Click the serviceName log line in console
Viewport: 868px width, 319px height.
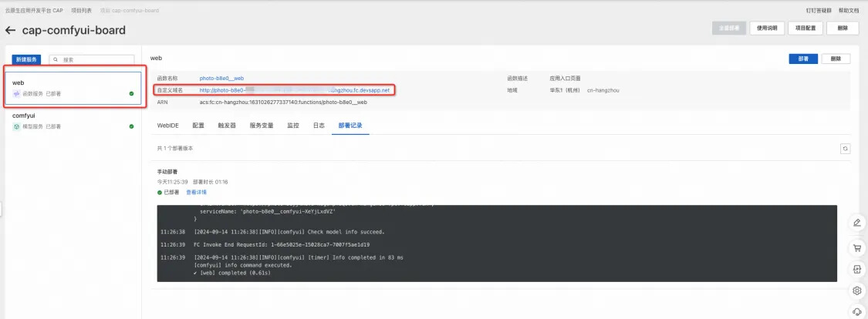268,212
